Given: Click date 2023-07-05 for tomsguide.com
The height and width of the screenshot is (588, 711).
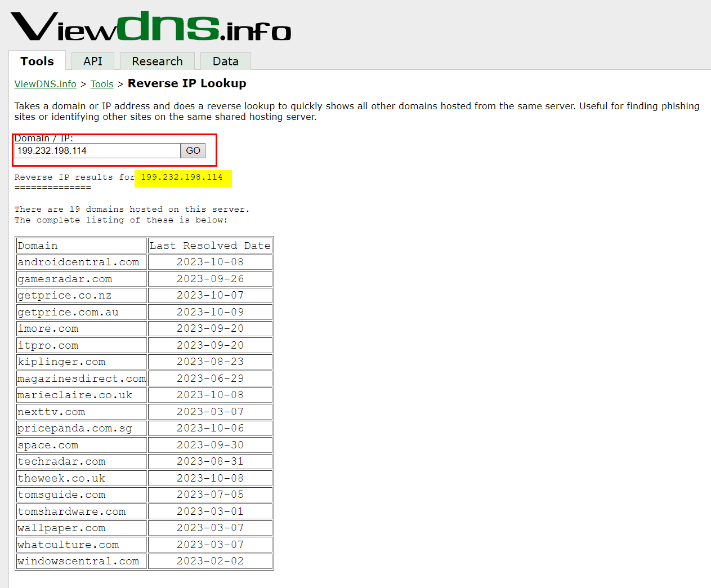Looking at the screenshot, I should coord(210,495).
